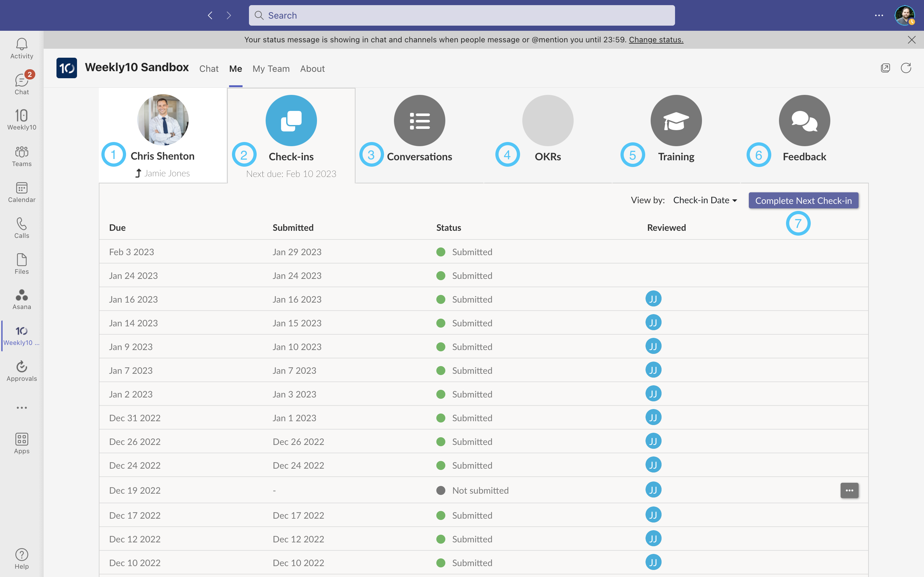Expand the Check-in Date view dropdown
The image size is (924, 577).
[x=705, y=200]
